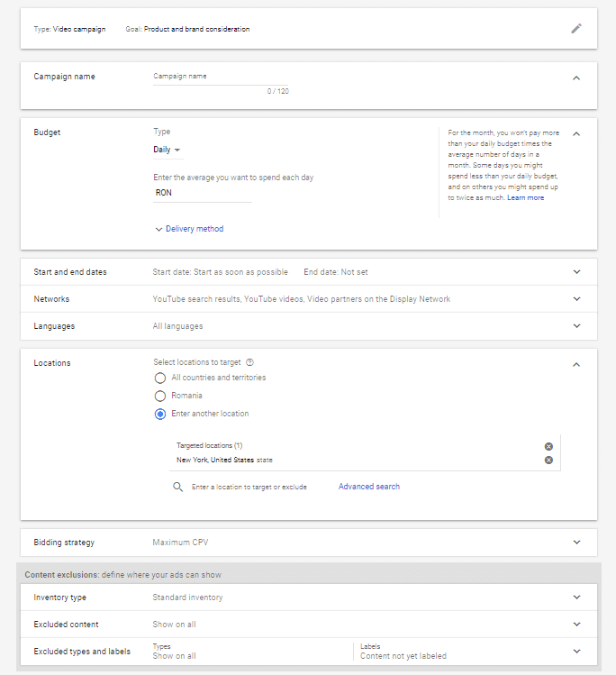Click the Campaign name input field
The image size is (616, 675).
(x=221, y=77)
